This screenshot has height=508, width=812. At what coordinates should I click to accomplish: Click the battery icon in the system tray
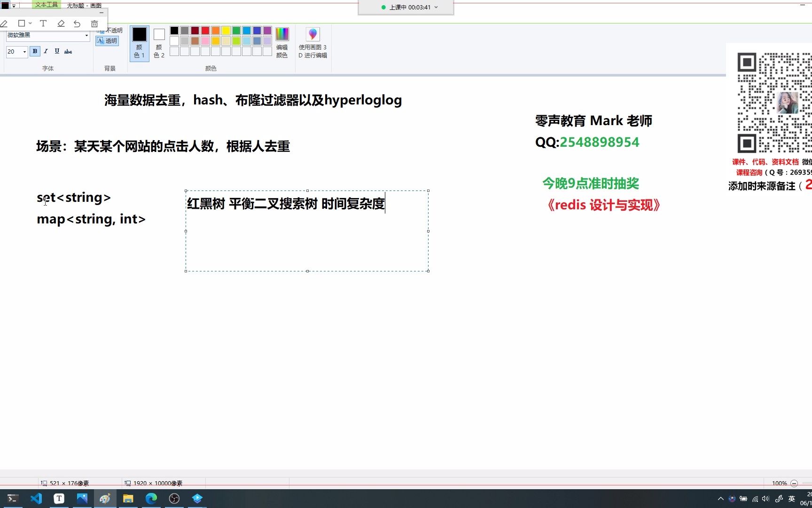743,499
